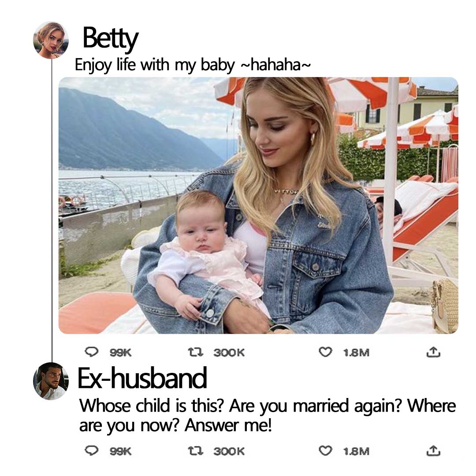The height and width of the screenshot is (476, 476).
Task: Open the Ex-husband profile avatar
Action: tap(51, 381)
